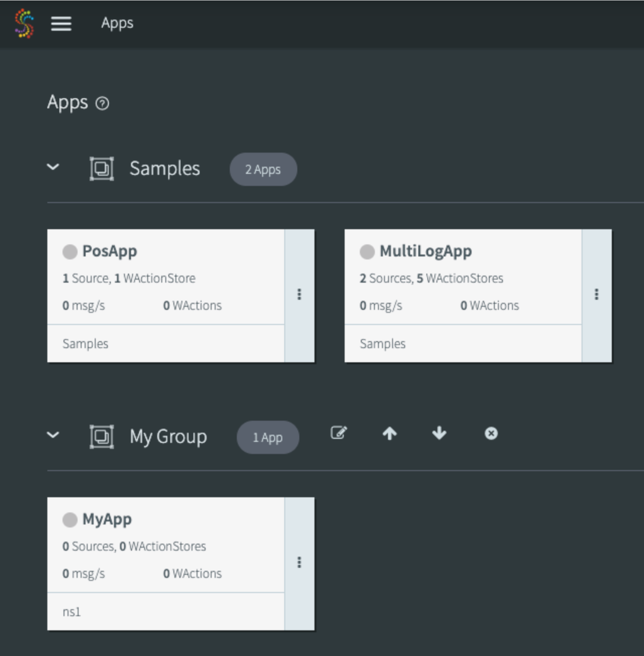Collapse the My Group chevron

coord(53,435)
